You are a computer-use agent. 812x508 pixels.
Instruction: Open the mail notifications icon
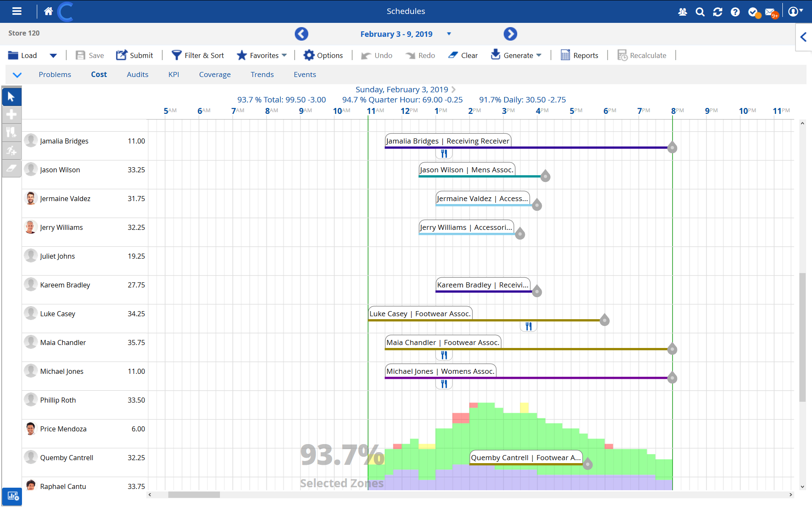[x=771, y=12]
